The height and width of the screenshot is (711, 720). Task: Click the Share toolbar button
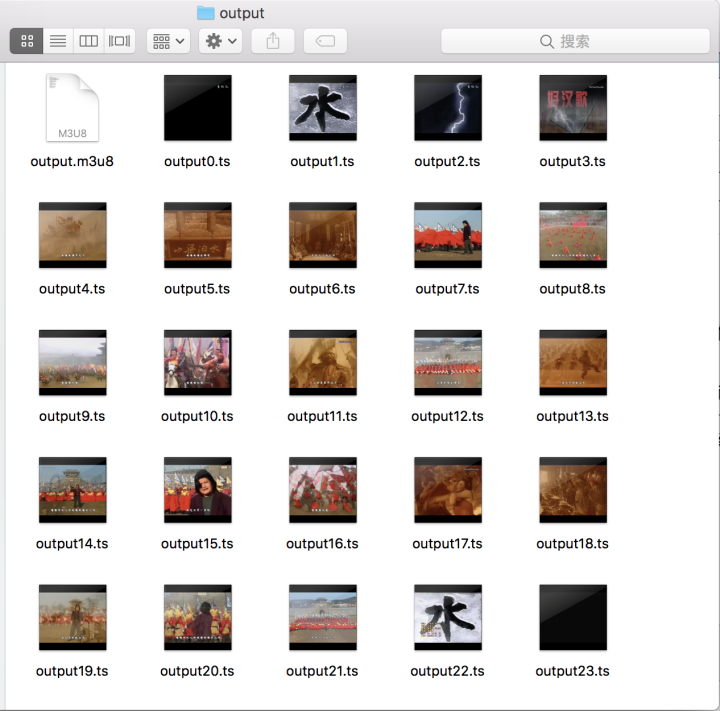(273, 41)
